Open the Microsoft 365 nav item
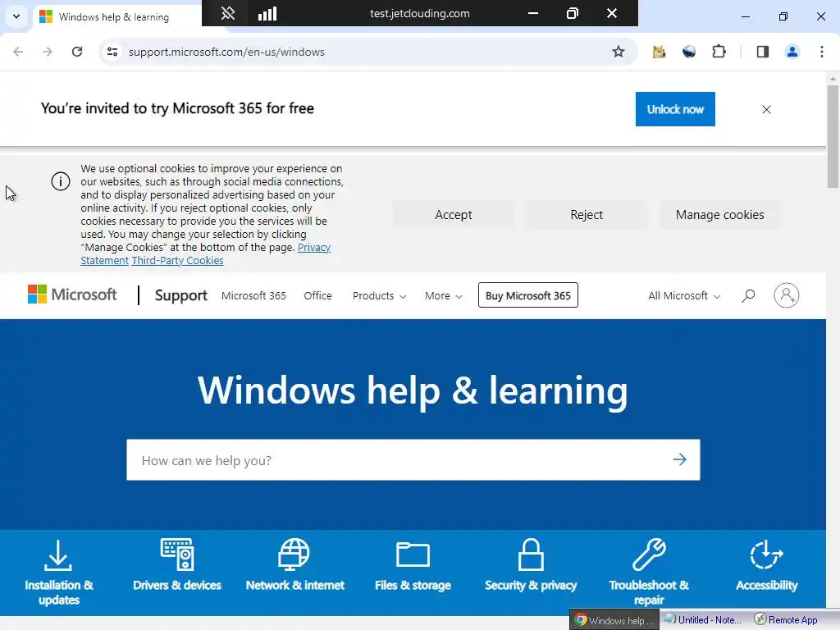Image resolution: width=840 pixels, height=630 pixels. coord(253,295)
